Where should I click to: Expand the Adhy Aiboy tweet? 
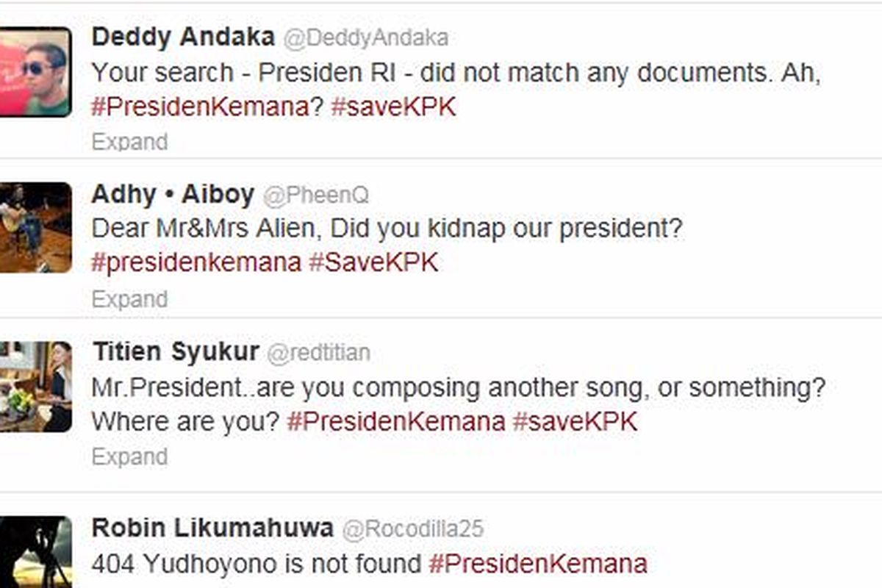click(129, 299)
